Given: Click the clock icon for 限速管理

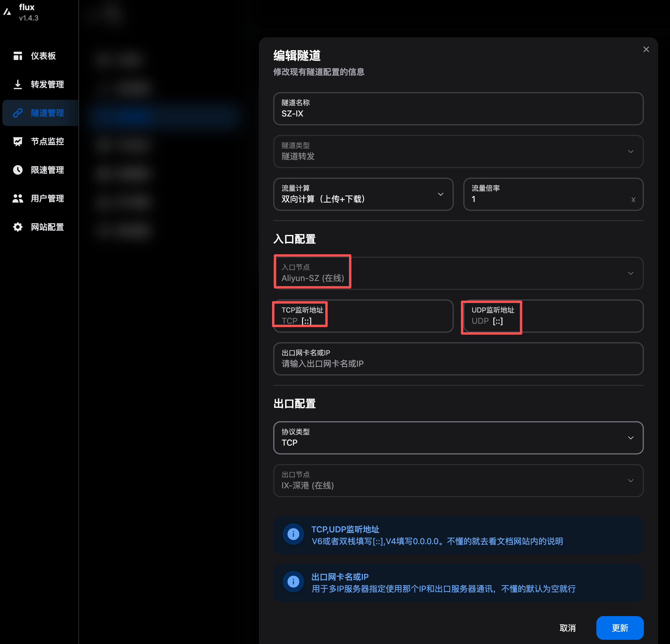Looking at the screenshot, I should tap(18, 170).
